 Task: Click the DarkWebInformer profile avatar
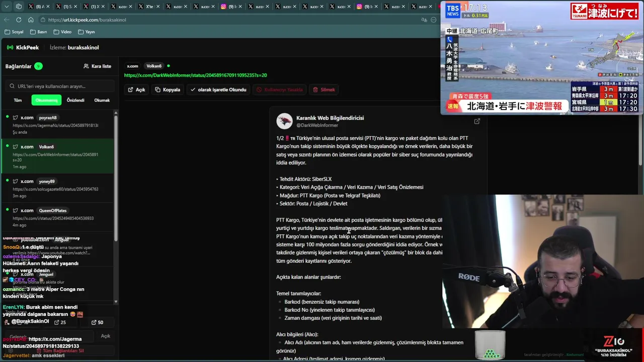pyautogui.click(x=284, y=121)
